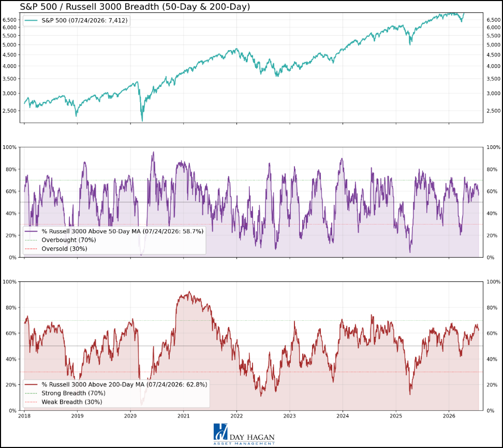Click the 2023 label on the year axis
Viewport: 503px width, 448px height.
[x=290, y=416]
